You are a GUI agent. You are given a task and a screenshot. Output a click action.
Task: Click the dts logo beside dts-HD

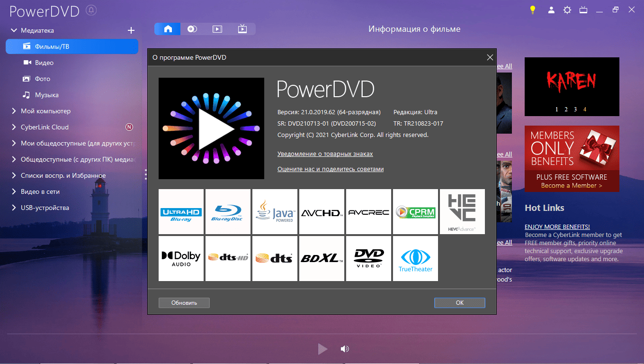coord(275,258)
